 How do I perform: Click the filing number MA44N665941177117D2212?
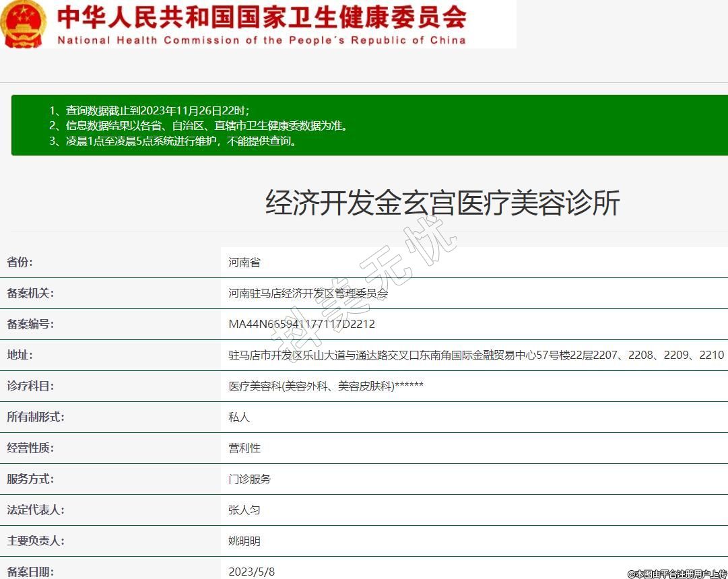pos(302,324)
